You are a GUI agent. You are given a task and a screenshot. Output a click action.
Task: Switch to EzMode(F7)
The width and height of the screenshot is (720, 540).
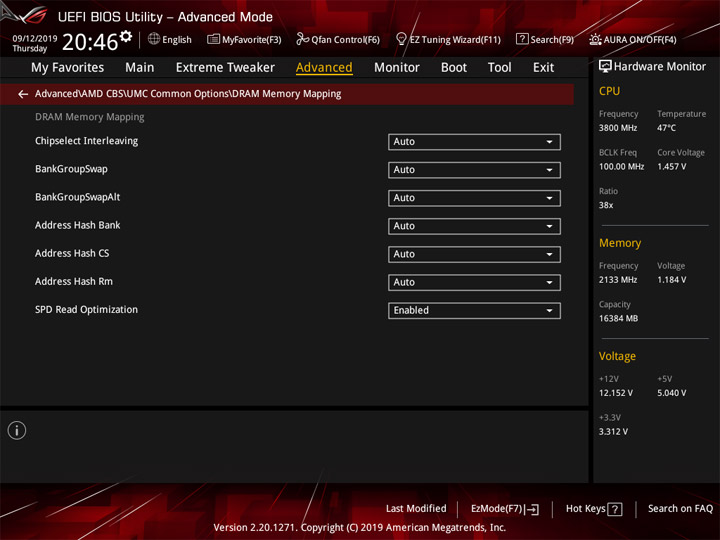(505, 509)
